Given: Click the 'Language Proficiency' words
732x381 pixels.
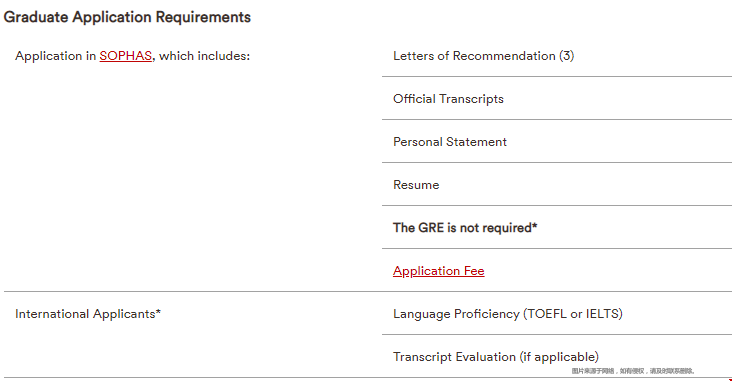Looking at the screenshot, I should pyautogui.click(x=456, y=314).
